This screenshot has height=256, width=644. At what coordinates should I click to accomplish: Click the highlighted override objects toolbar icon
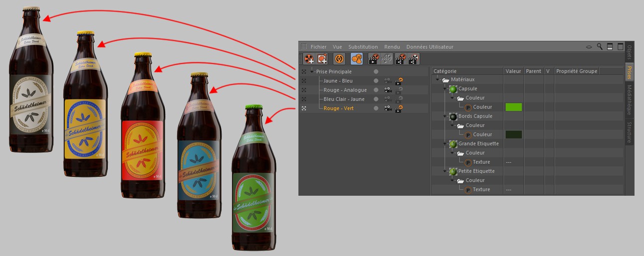356,59
